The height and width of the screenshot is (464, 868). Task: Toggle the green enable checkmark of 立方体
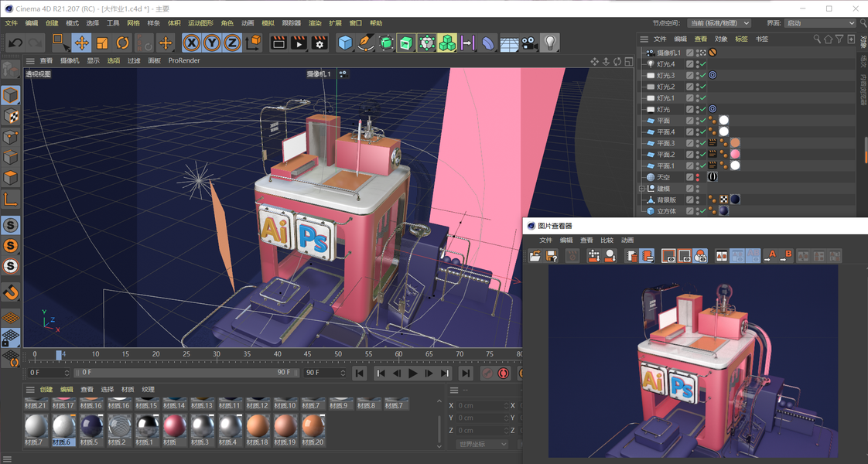(x=703, y=210)
